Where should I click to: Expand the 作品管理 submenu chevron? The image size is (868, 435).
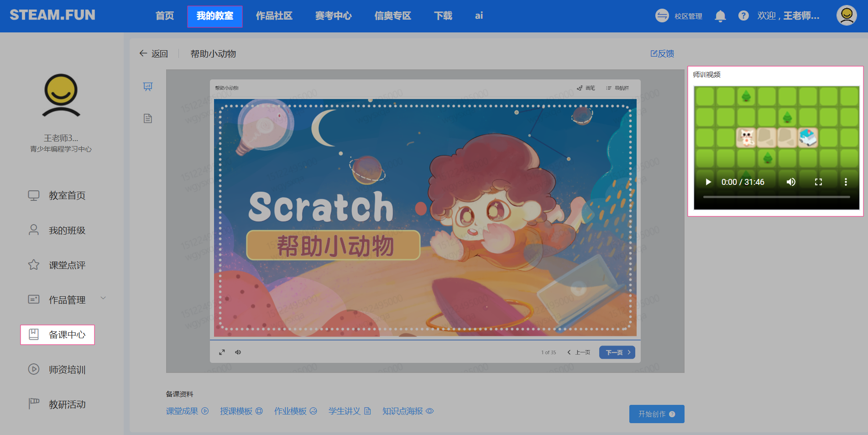[x=103, y=299]
